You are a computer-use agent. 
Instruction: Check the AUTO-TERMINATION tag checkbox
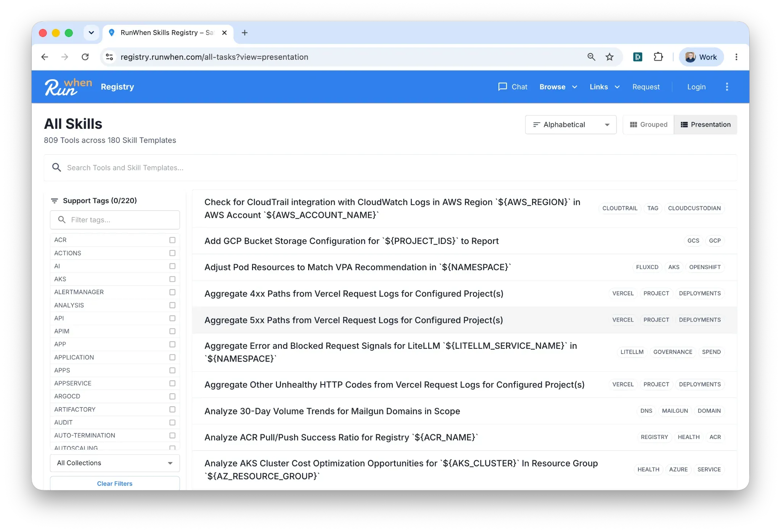tap(172, 435)
